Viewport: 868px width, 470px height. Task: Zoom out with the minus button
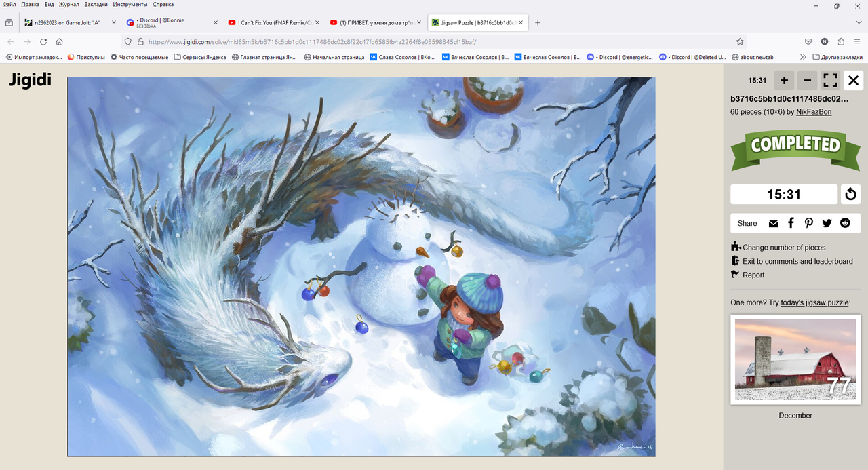[807, 80]
